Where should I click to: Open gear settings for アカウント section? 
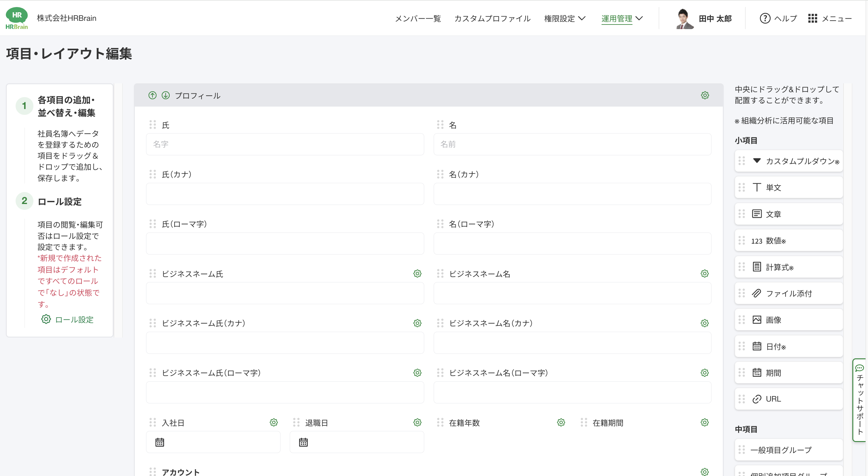pos(704,472)
